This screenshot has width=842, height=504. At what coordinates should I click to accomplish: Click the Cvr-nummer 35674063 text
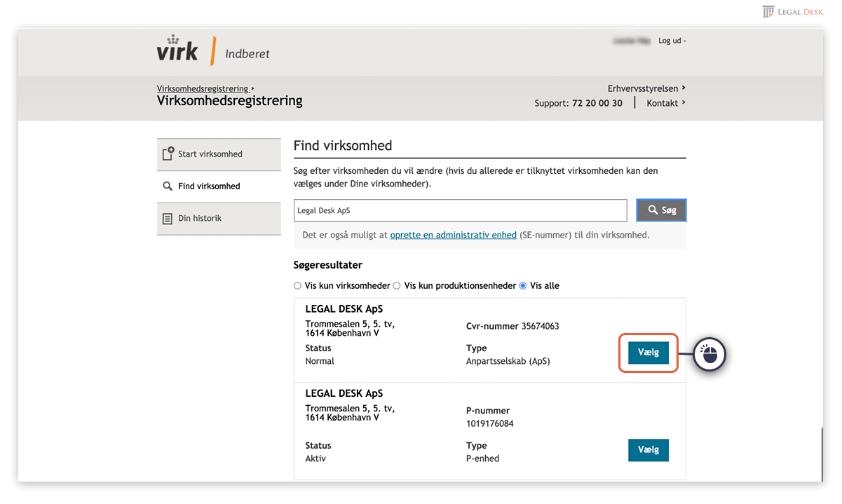click(x=512, y=326)
